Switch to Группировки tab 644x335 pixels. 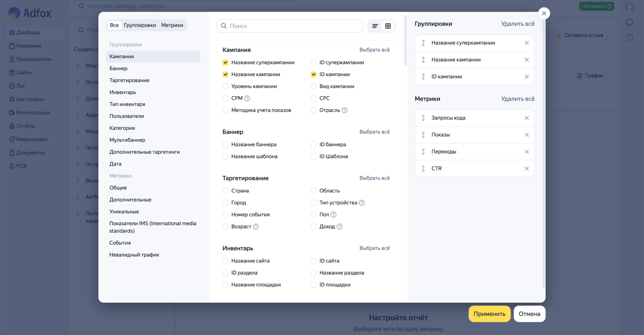[x=140, y=25]
